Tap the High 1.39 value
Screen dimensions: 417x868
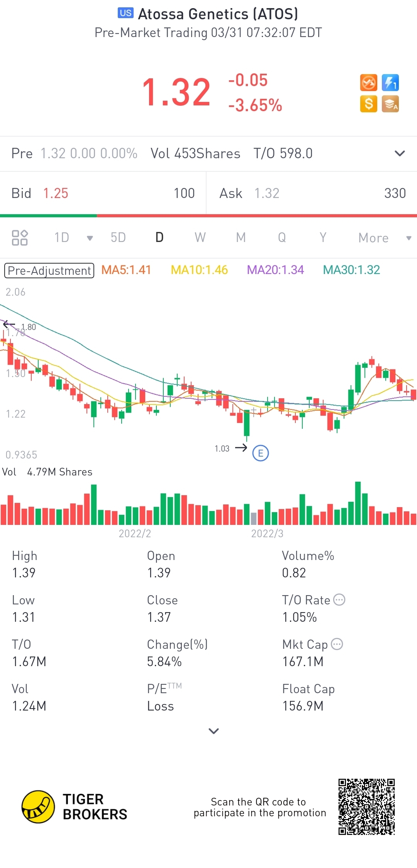click(x=24, y=573)
